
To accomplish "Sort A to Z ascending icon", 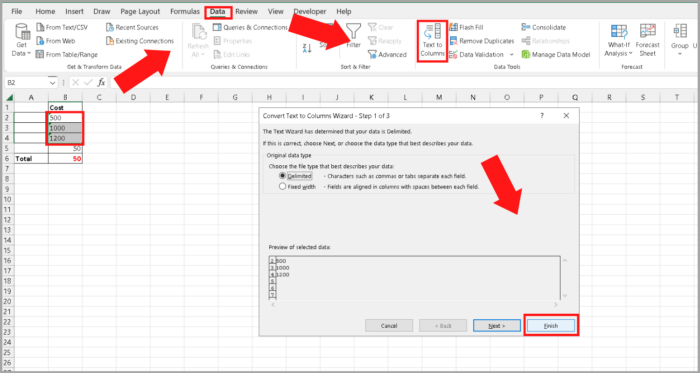I will coord(307,48).
